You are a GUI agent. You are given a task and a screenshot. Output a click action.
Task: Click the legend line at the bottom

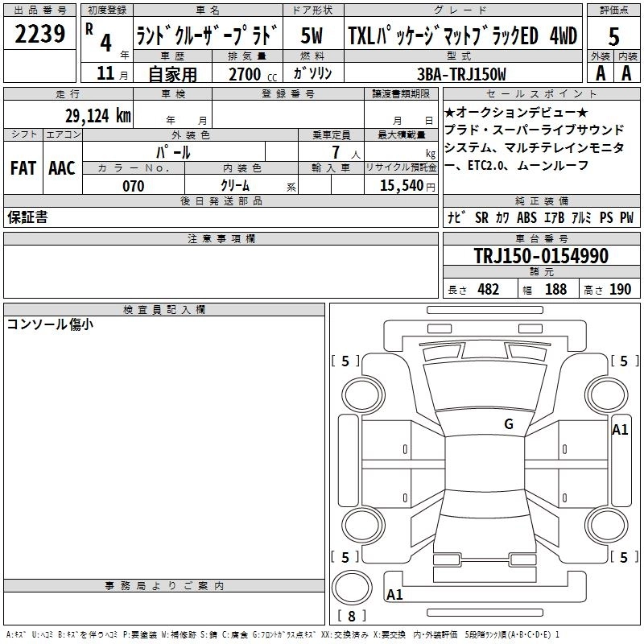[283, 634]
